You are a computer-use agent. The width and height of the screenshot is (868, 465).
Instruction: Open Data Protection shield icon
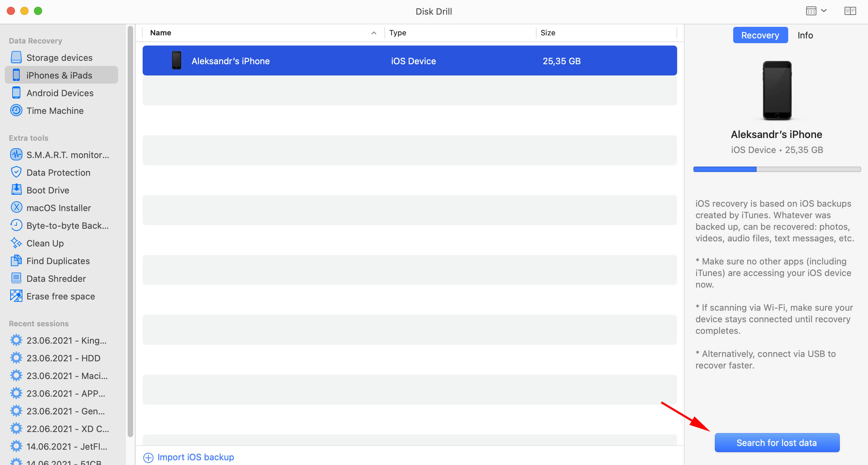(x=16, y=172)
